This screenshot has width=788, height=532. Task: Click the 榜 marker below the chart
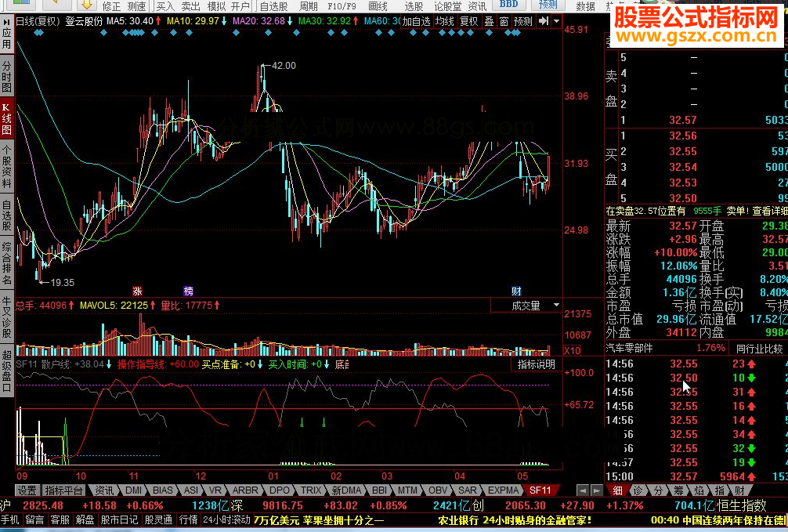tap(189, 291)
